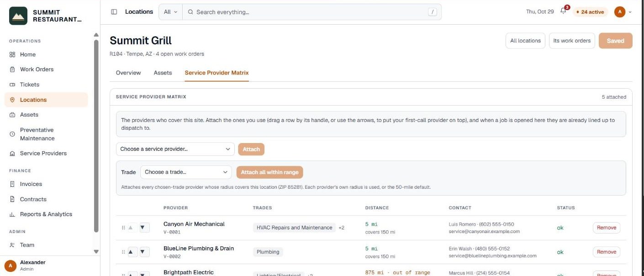Open Team under Admin

[46, 245]
